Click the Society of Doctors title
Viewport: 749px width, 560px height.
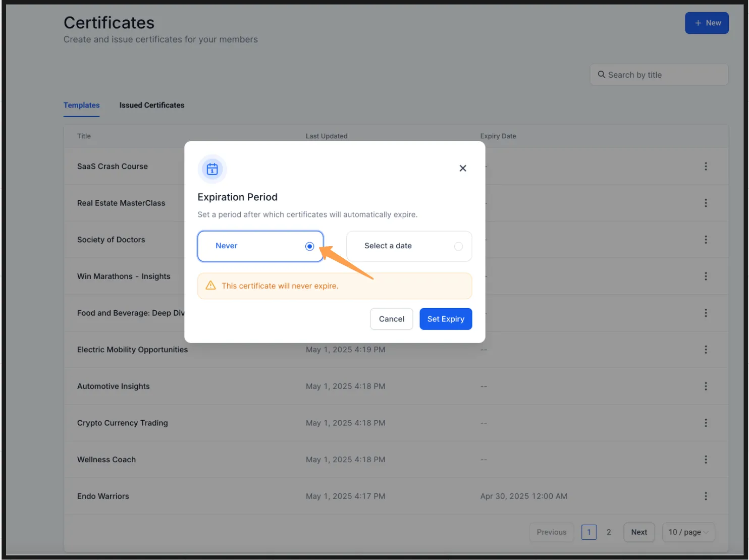(x=111, y=240)
